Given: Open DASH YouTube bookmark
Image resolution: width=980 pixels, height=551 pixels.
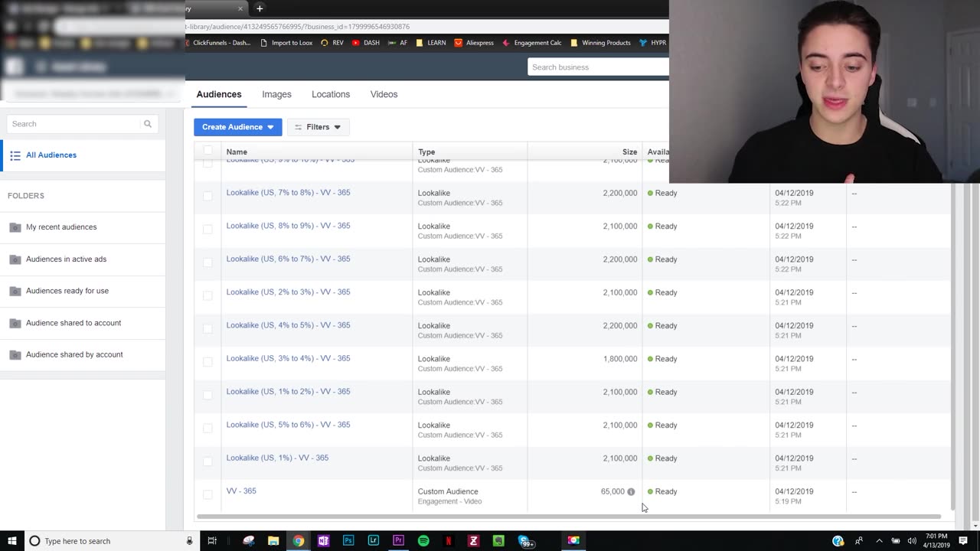Looking at the screenshot, I should tap(366, 43).
